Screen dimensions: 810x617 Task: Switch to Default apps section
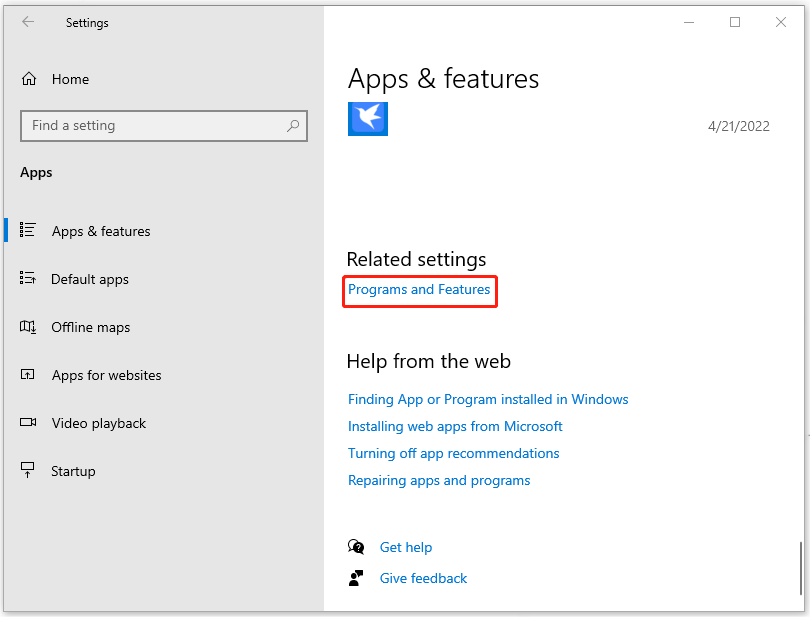tap(90, 280)
